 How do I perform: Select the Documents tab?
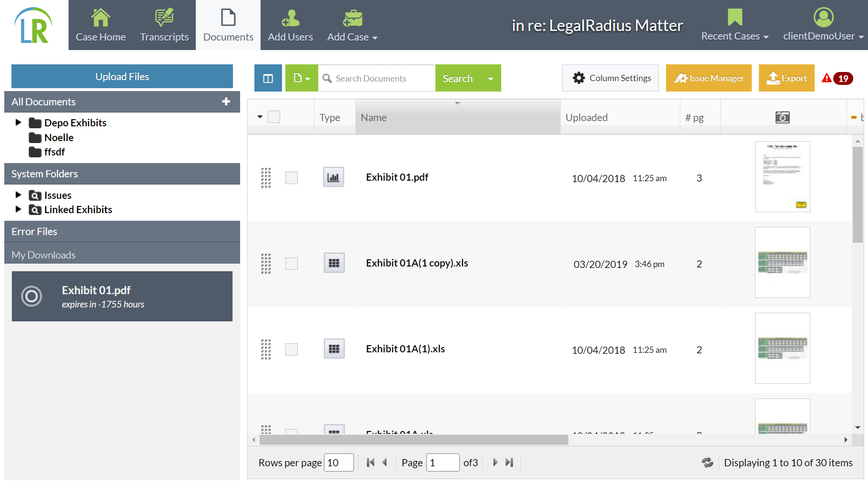tap(228, 25)
